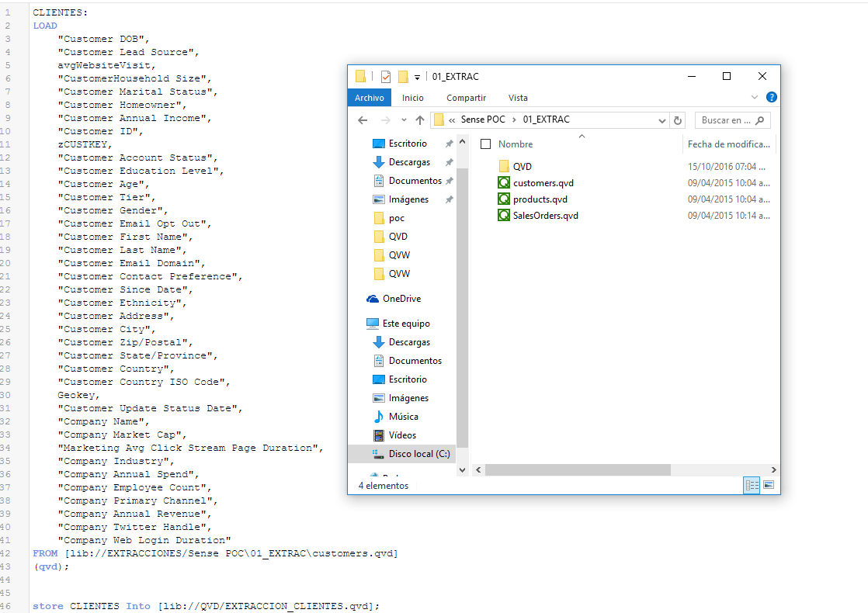
Task: Refresh the current folder view
Action: 678,120
